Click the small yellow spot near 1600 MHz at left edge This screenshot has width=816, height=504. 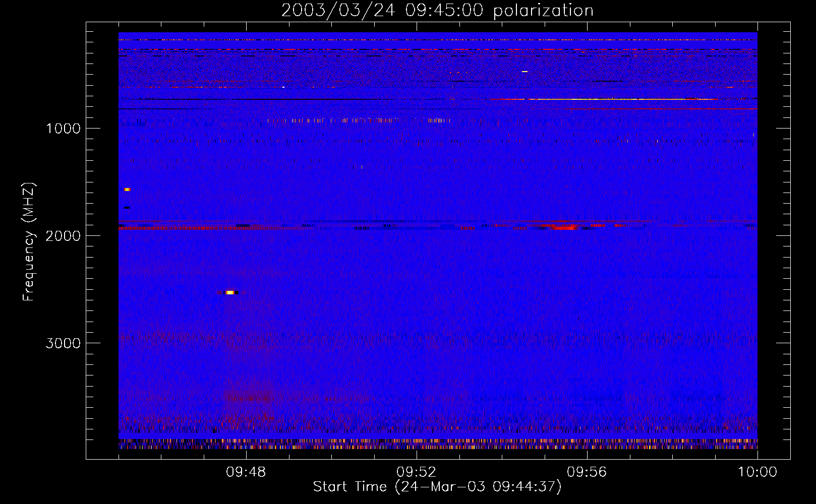pyautogui.click(x=127, y=190)
